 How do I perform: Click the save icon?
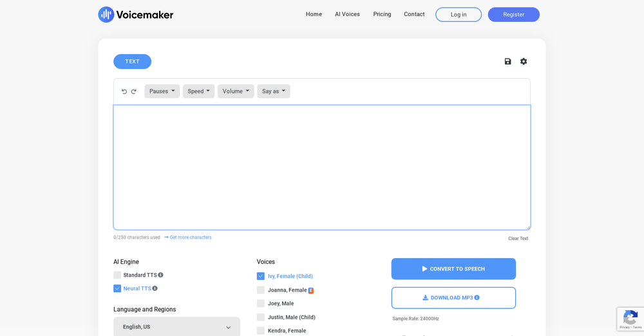coord(507,61)
